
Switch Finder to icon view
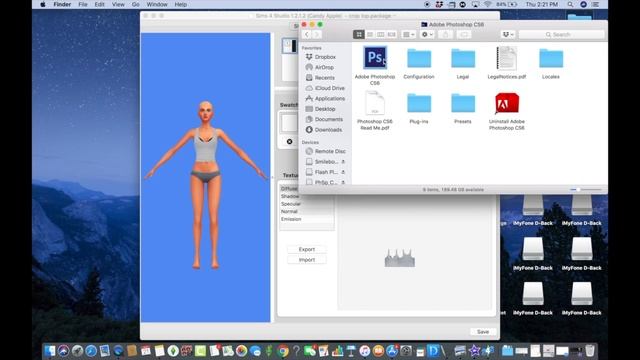pyautogui.click(x=359, y=35)
